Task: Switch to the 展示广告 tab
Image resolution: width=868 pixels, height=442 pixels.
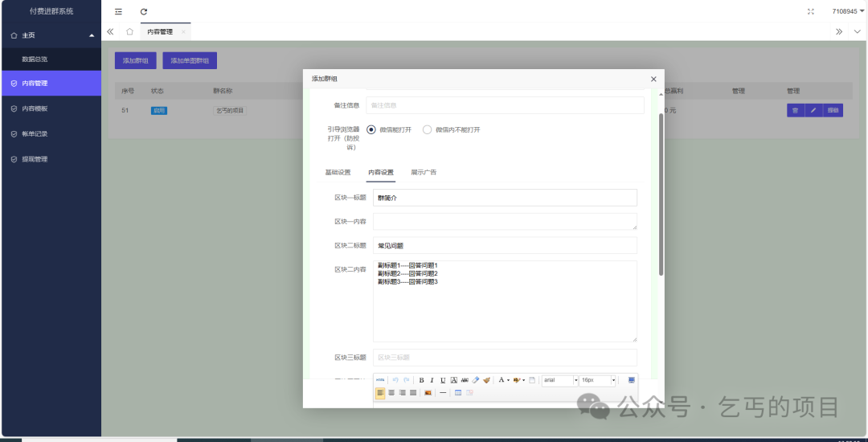Action: [x=424, y=172]
